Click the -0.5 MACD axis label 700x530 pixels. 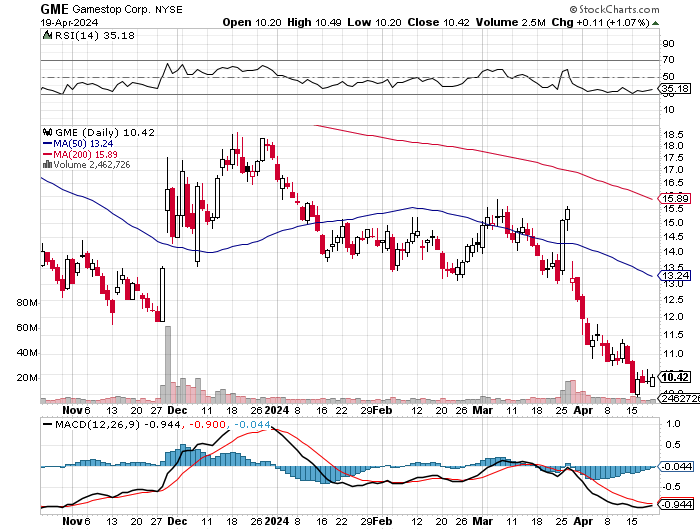(672, 487)
